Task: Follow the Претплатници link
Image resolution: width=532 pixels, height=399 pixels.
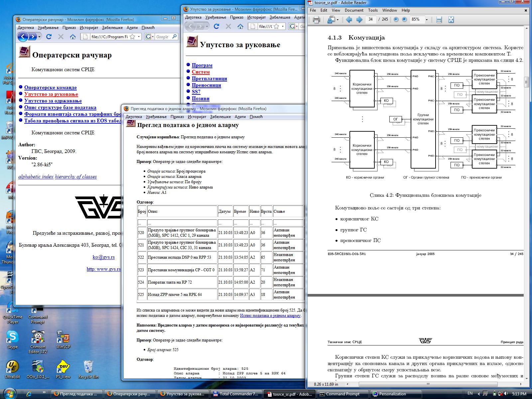Action: point(209,78)
